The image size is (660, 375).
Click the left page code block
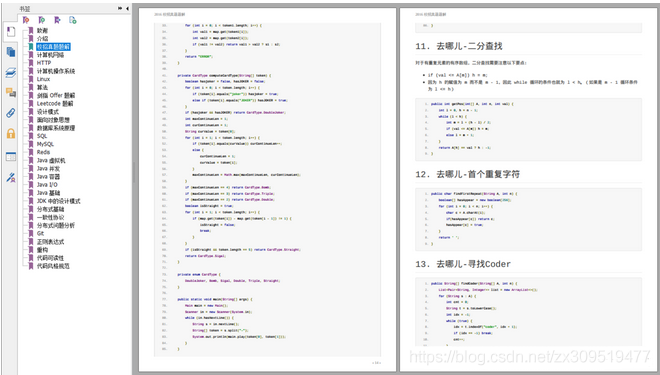(267, 189)
